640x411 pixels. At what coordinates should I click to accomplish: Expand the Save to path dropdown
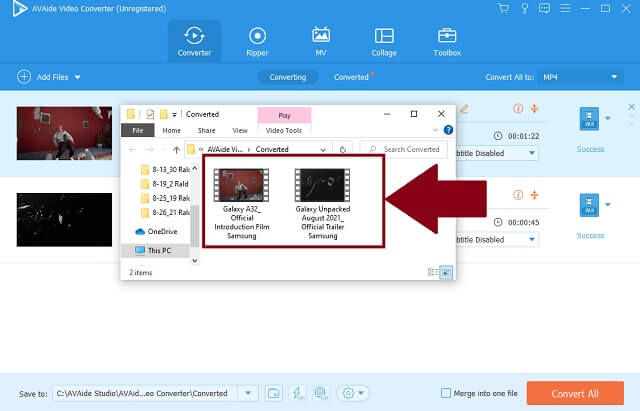coord(248,393)
